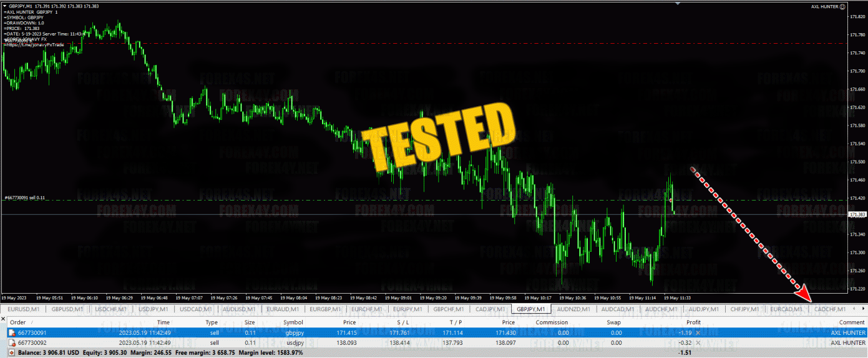Sort the trades by Profit column header
Screen dimensions: 868x358
pyautogui.click(x=693, y=322)
